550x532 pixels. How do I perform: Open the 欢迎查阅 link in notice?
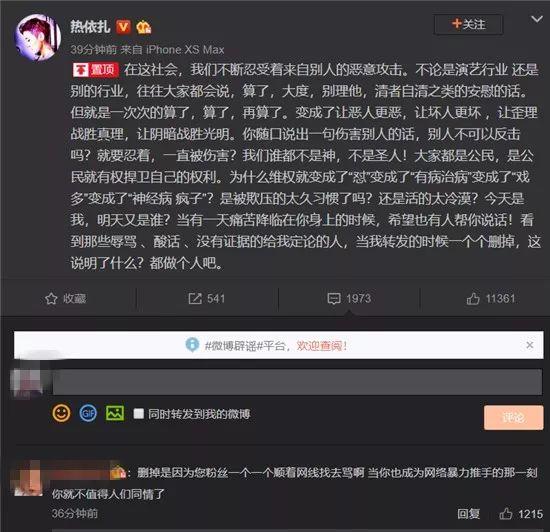point(322,346)
